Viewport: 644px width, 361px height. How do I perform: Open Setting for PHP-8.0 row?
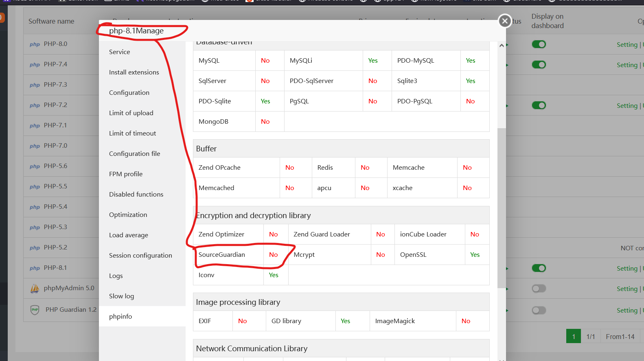point(627,44)
